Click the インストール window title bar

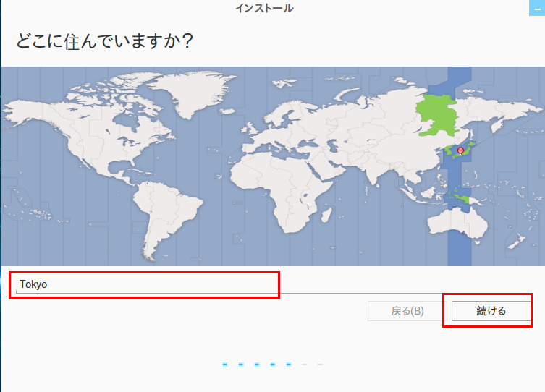coord(264,9)
